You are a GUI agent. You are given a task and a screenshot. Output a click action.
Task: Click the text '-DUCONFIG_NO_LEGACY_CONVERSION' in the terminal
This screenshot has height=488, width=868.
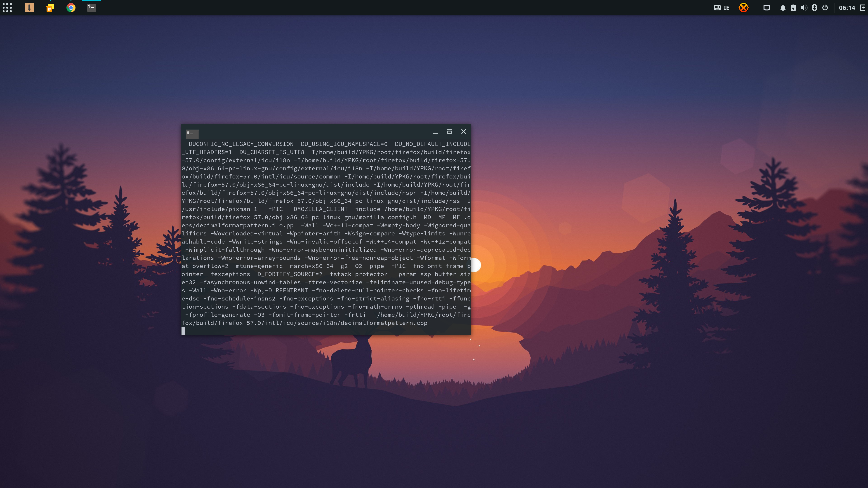239,144
